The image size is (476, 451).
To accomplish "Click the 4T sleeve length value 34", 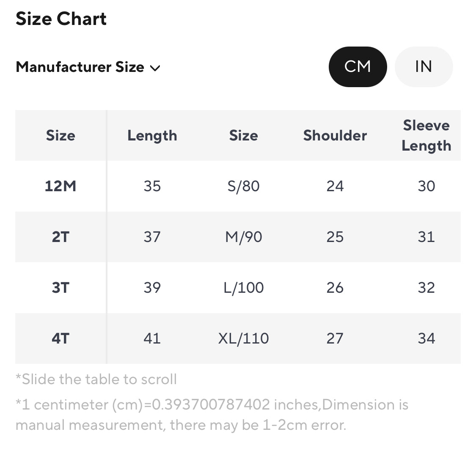I will [x=426, y=338].
